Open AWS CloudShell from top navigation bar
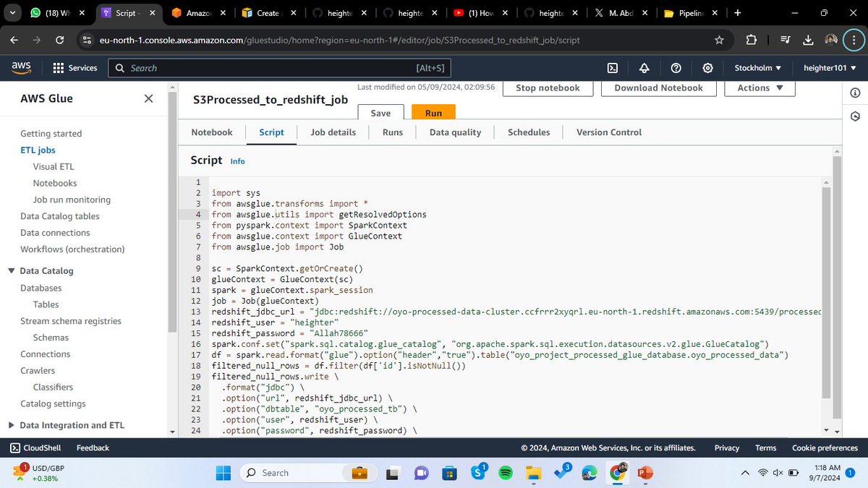Image resolution: width=868 pixels, height=488 pixels. (612, 68)
